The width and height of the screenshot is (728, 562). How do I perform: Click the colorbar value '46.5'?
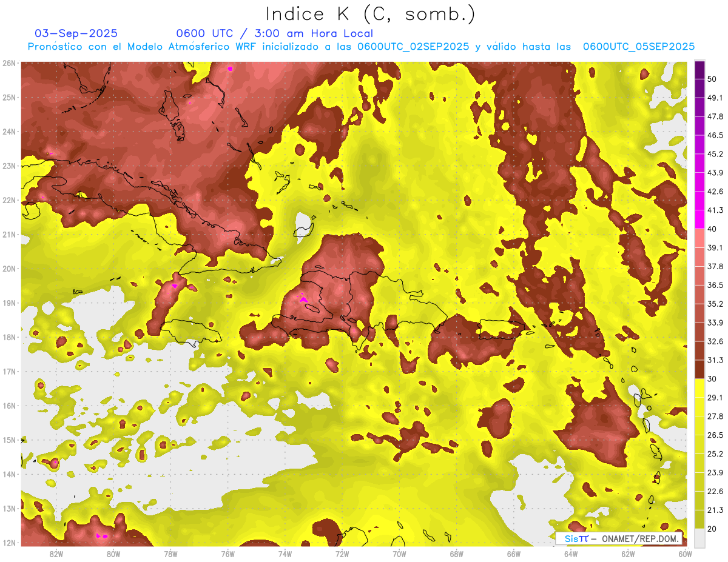click(x=715, y=135)
